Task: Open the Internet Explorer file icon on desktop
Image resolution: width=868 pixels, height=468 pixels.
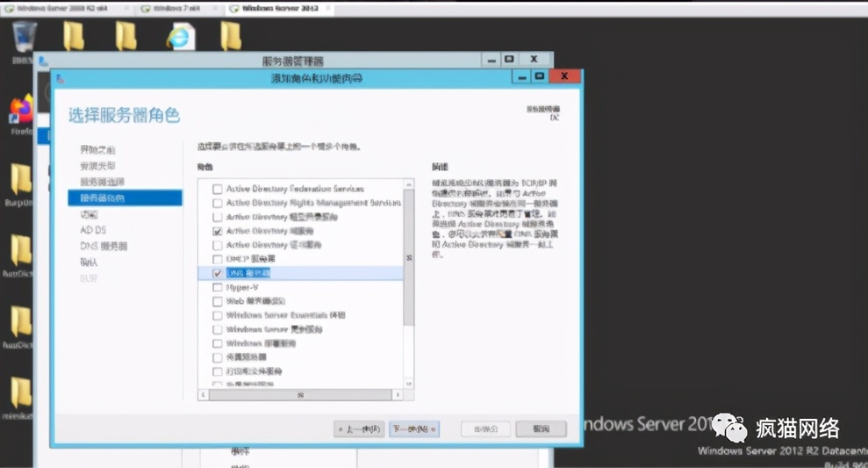Action: 181,37
